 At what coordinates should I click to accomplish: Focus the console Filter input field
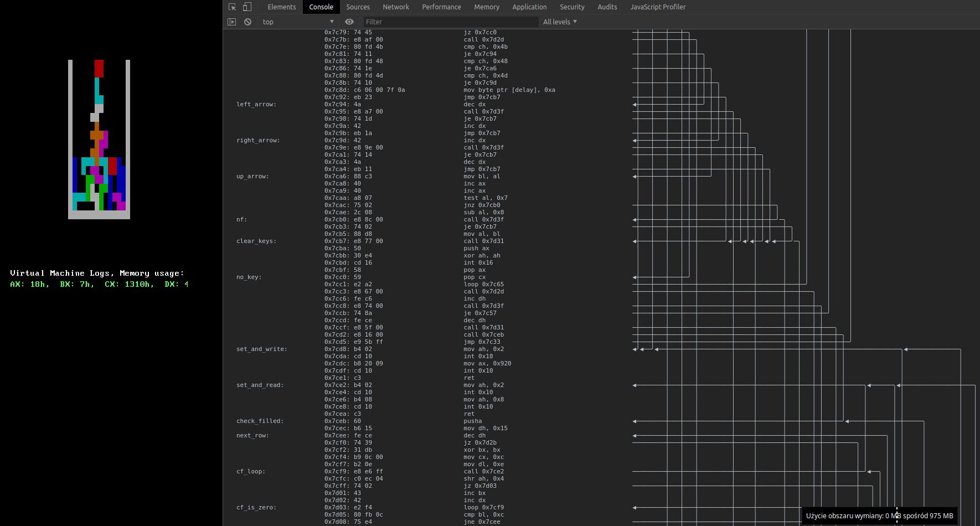(x=451, y=22)
